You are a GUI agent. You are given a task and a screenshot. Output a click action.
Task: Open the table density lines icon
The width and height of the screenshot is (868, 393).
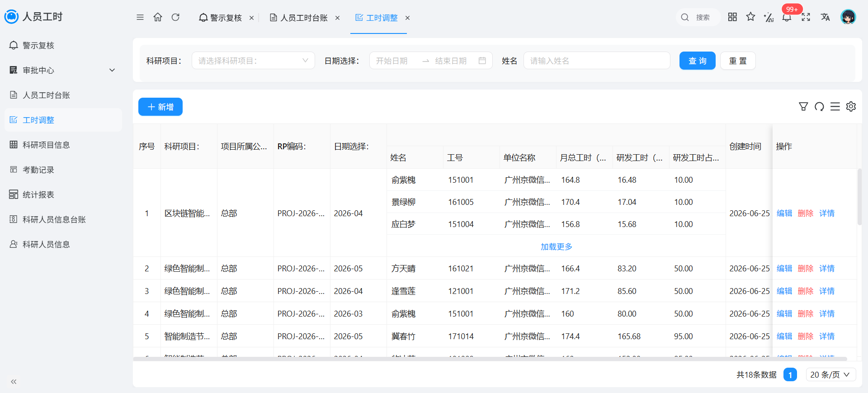[835, 106]
